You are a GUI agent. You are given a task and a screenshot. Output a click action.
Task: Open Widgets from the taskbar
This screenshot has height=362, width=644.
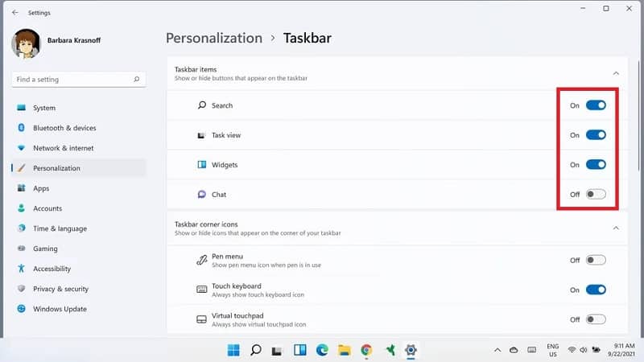[x=299, y=350]
